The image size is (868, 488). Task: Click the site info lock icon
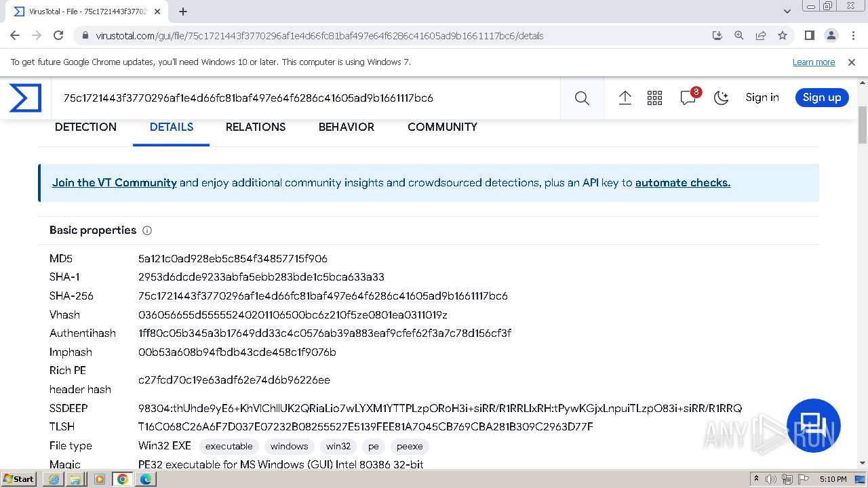coord(85,36)
